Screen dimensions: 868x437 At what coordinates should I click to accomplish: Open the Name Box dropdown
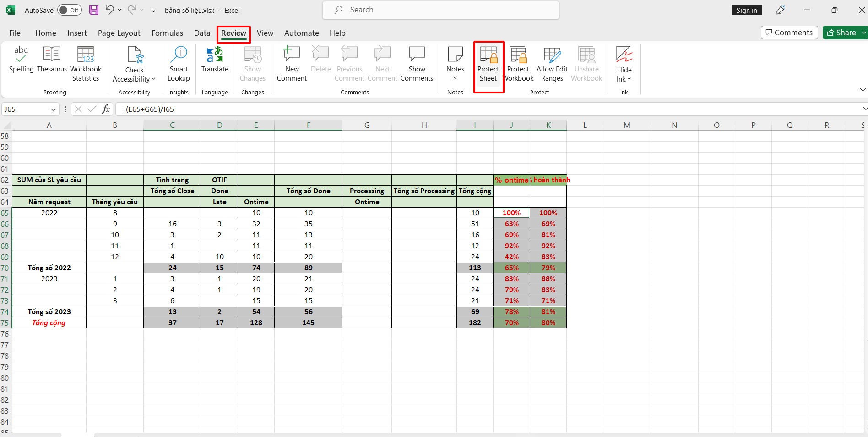pos(54,109)
